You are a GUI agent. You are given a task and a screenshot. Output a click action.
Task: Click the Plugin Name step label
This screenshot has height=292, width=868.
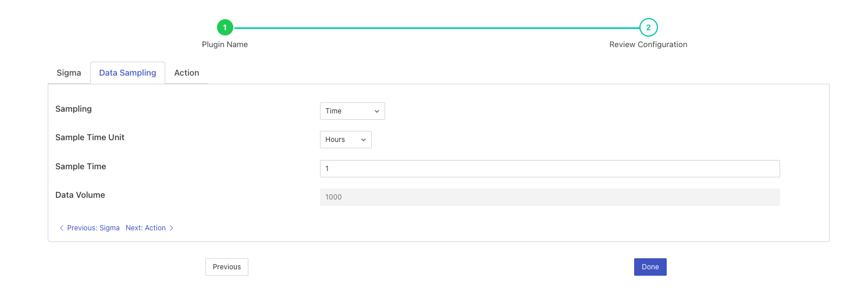click(x=225, y=45)
